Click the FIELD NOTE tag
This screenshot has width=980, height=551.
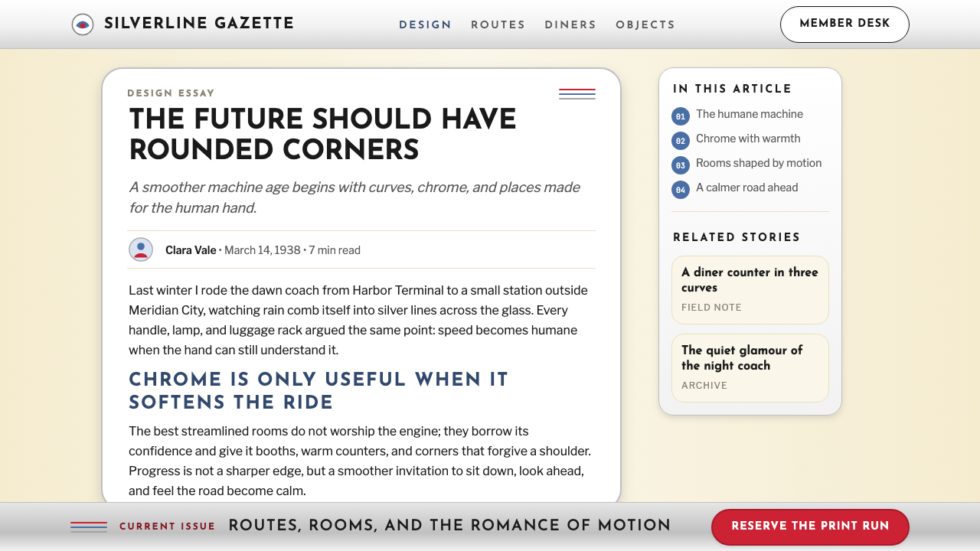(711, 308)
